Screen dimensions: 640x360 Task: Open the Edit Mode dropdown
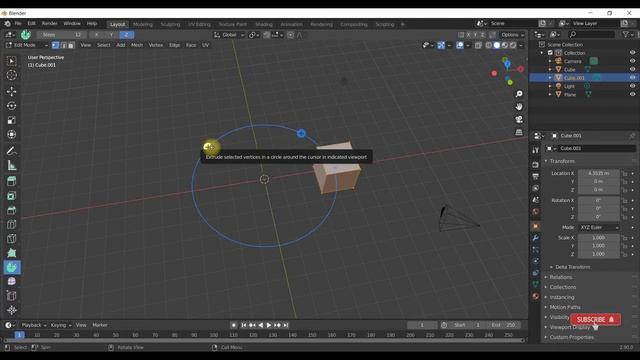[27, 45]
